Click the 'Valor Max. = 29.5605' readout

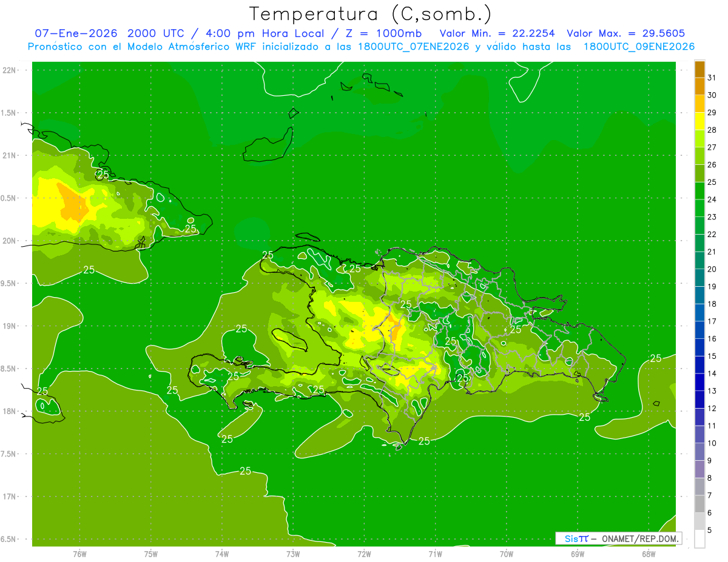point(626,33)
